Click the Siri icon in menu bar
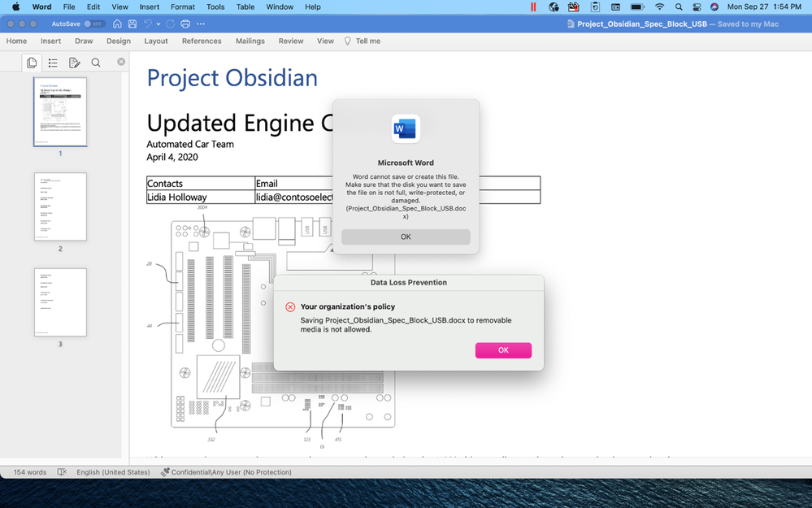Image resolution: width=812 pixels, height=508 pixels. click(714, 7)
